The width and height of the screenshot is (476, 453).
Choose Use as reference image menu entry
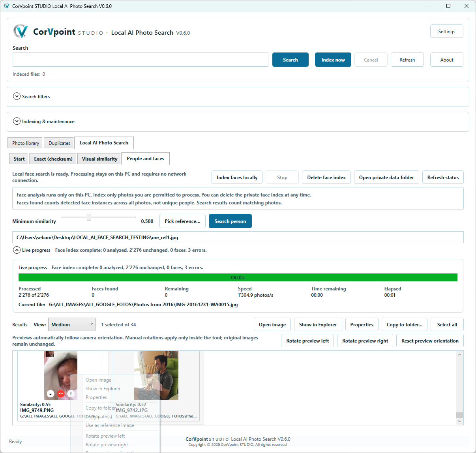[110, 425]
